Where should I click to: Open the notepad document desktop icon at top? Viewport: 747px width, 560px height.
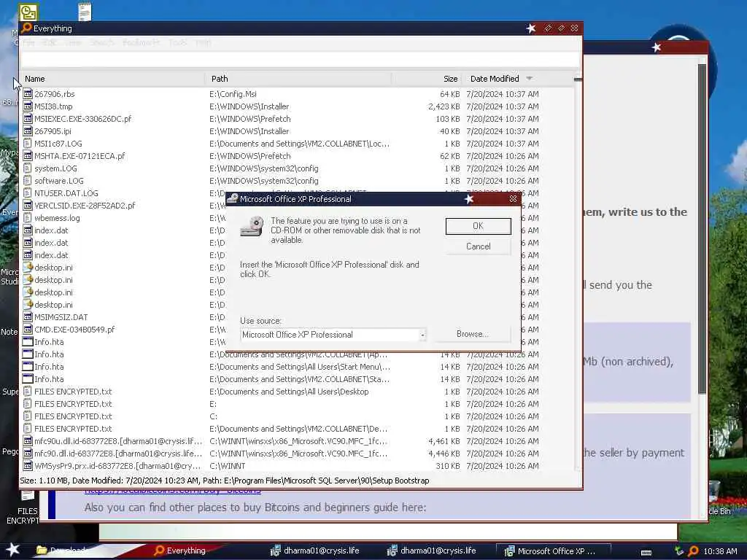coord(85,12)
